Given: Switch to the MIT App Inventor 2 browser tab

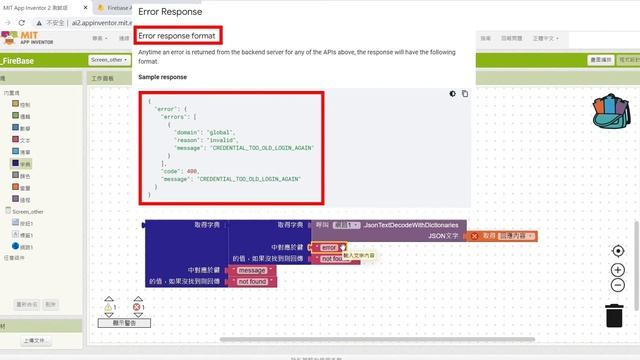Looking at the screenshot, I should point(36,7).
